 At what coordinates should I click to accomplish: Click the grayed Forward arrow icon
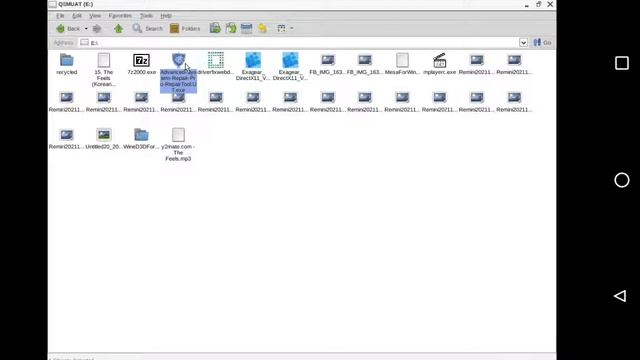97,29
